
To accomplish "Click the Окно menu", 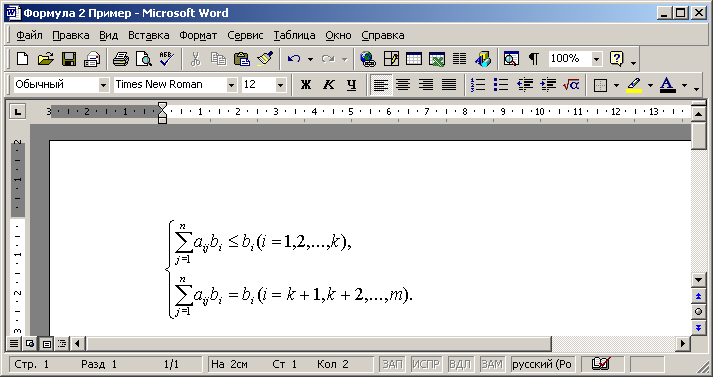I will (338, 35).
